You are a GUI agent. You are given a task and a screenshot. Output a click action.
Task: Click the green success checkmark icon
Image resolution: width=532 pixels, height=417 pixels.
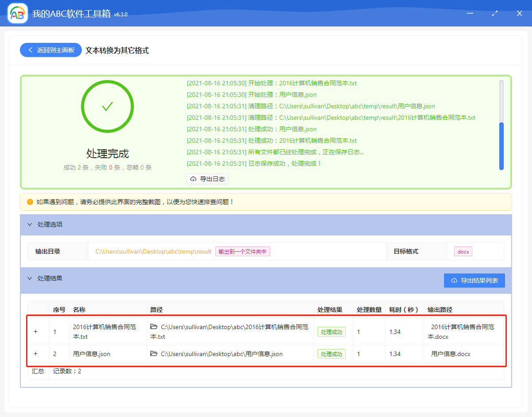pyautogui.click(x=107, y=106)
